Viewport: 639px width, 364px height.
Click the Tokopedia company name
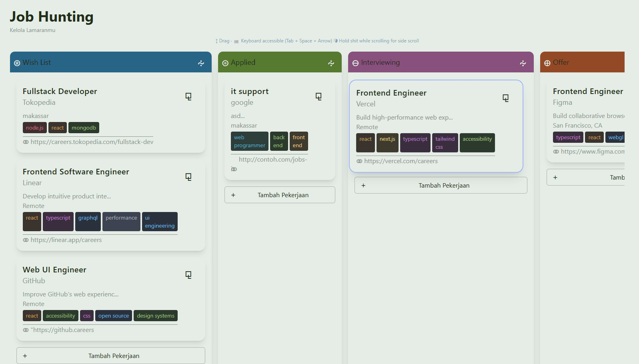point(39,102)
